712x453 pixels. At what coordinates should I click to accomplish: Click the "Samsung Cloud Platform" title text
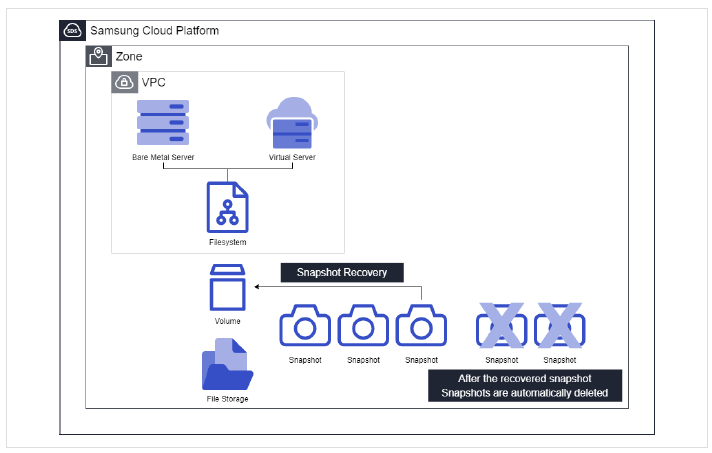coord(154,31)
